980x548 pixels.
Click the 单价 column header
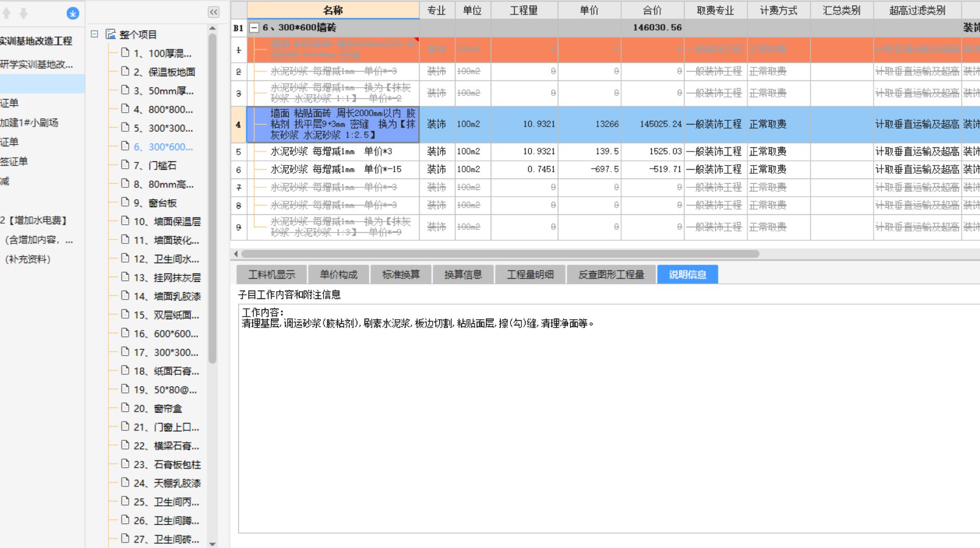tap(589, 10)
